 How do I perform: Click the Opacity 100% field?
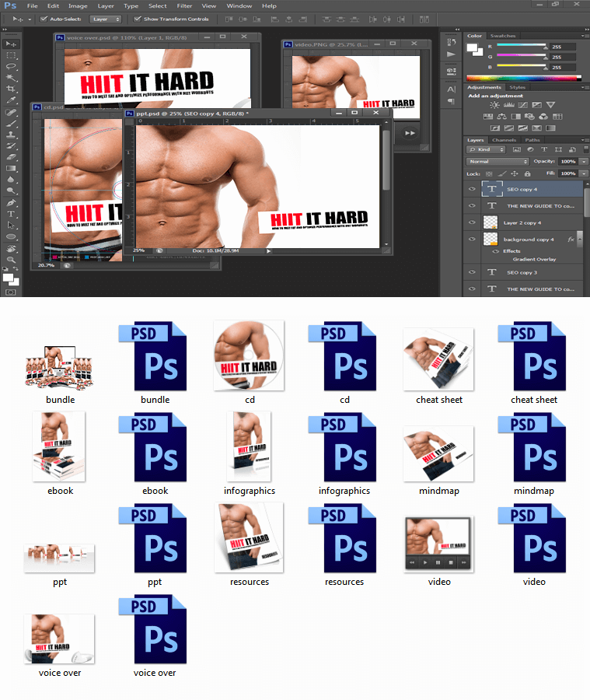click(568, 162)
